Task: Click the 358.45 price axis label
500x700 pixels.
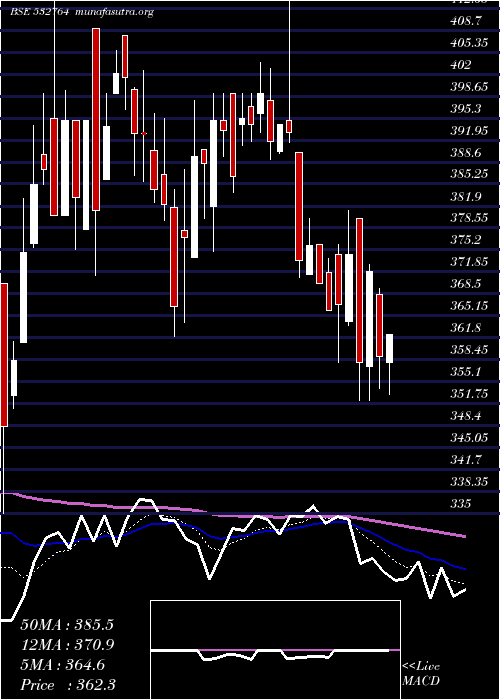Action: click(469, 350)
